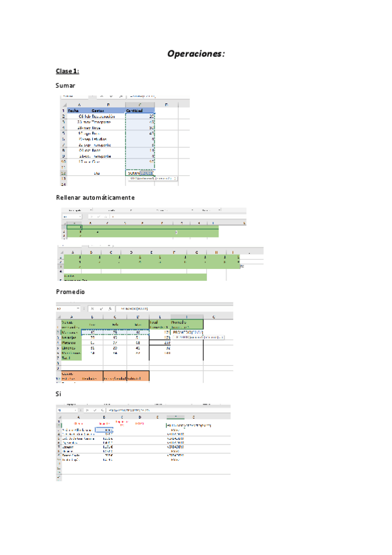Click the "Rellenar automáticamente" heading
The width and height of the screenshot is (392, 555).
[x=95, y=198]
